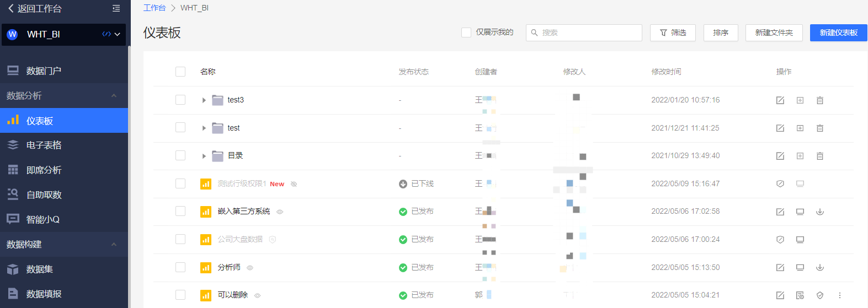Screen dimensions: 868x308
Task: Open more options for 可以删除 row
Action: (839, 295)
